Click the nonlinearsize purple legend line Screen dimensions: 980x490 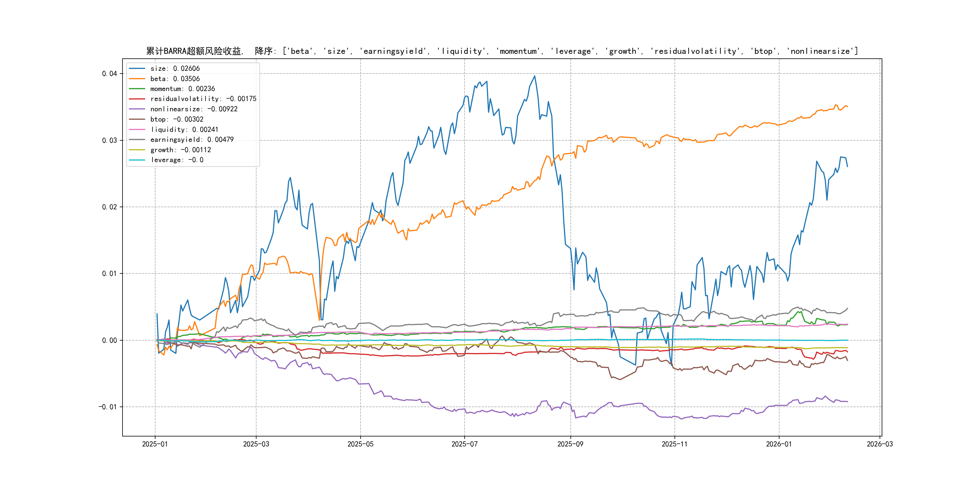(x=137, y=109)
